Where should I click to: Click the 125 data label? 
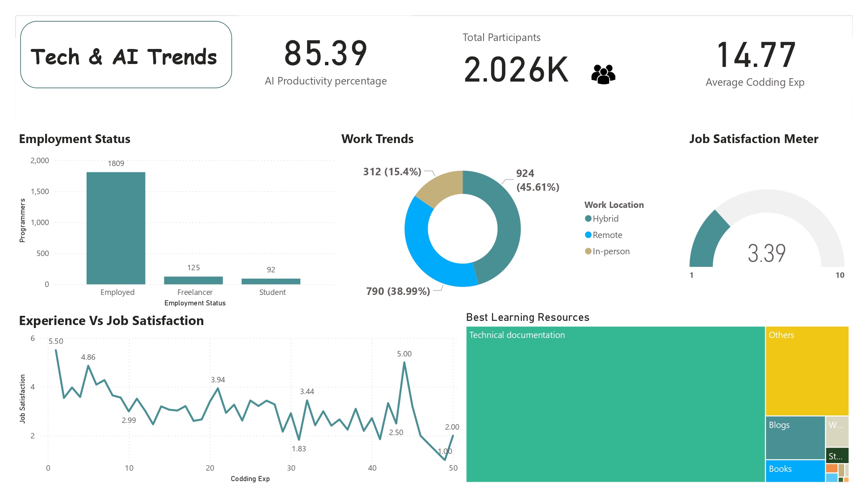[193, 268]
